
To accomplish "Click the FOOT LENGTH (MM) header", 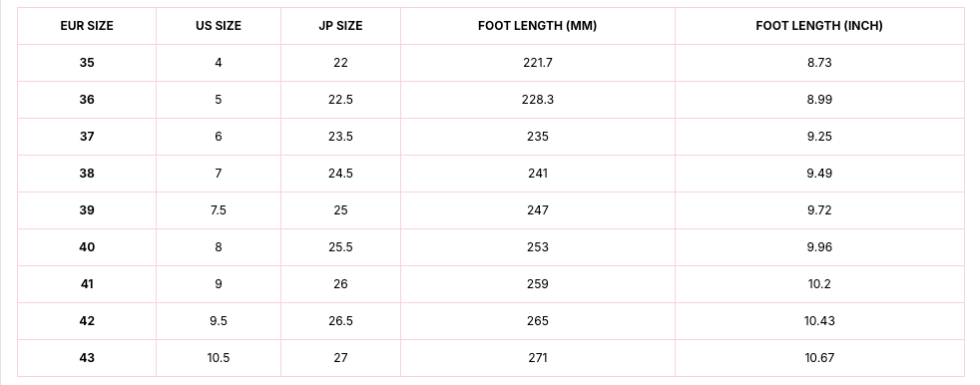I will (x=538, y=26).
